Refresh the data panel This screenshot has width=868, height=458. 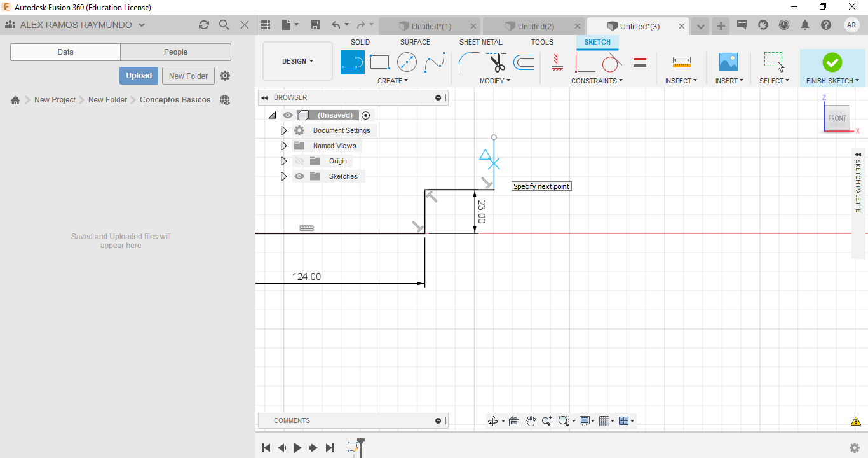click(x=203, y=25)
